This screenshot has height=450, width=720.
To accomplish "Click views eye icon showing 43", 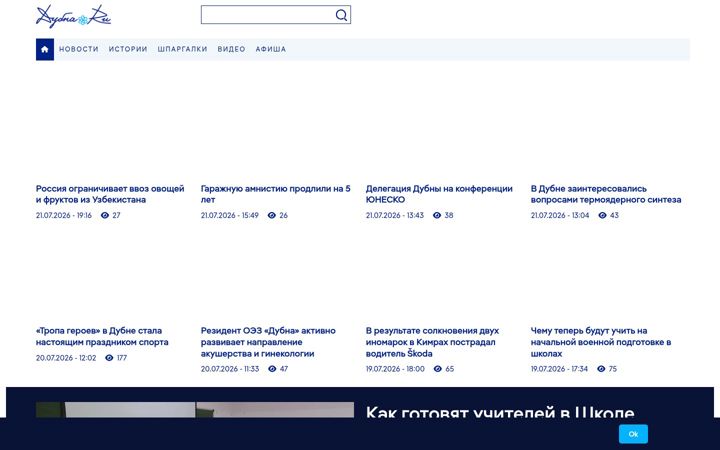I will (x=602, y=215).
